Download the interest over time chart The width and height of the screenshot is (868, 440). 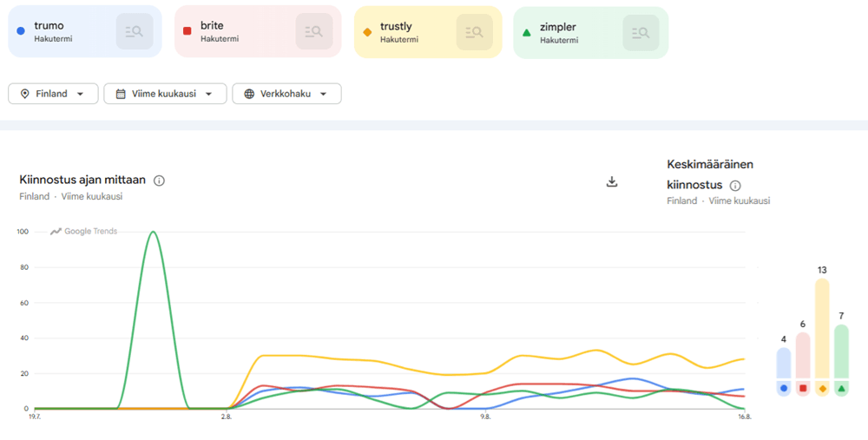612,181
